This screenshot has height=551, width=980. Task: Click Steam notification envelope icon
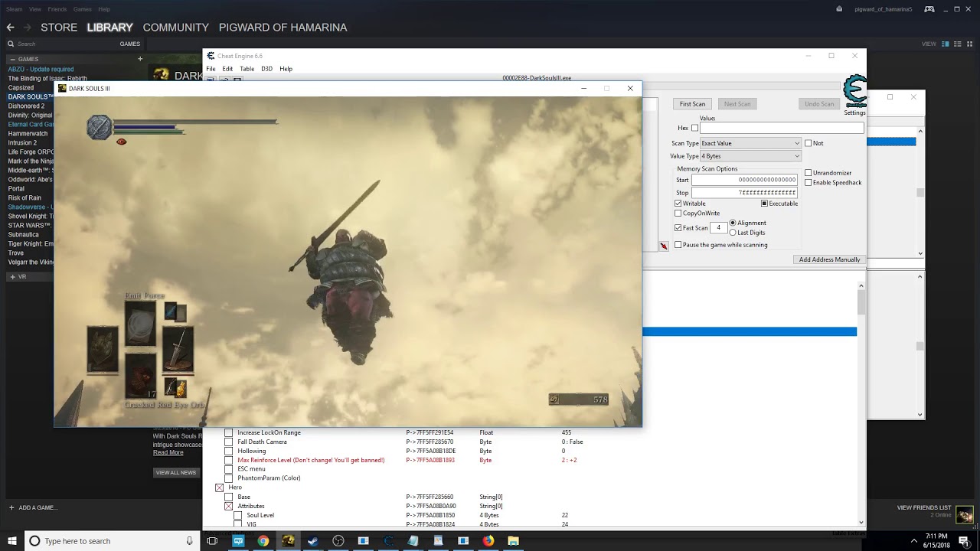click(839, 9)
